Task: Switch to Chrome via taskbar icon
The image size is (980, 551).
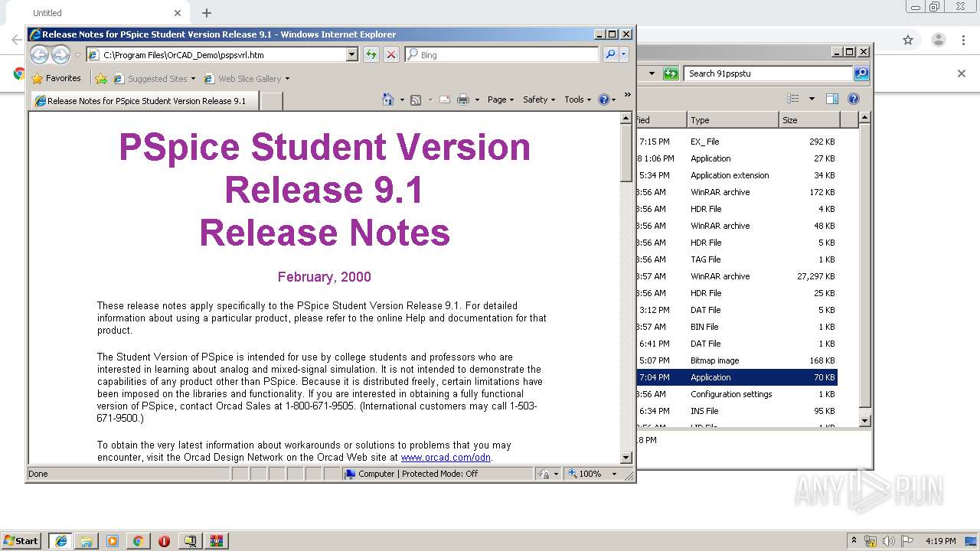Action: point(138,541)
